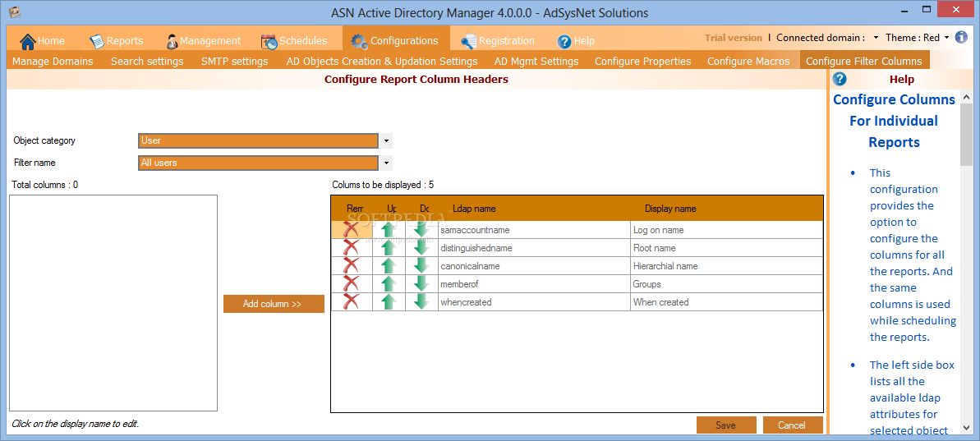Viewport: 980px width, 441px height.
Task: Move memberof row down with green arrow
Action: (421, 284)
